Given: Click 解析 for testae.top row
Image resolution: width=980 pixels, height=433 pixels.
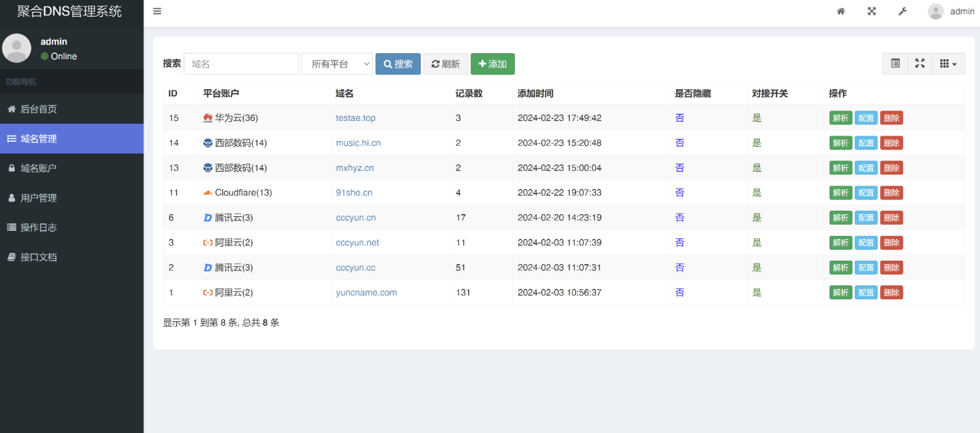Looking at the screenshot, I should [840, 118].
